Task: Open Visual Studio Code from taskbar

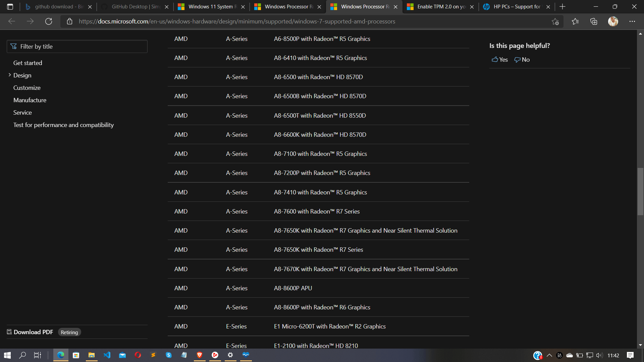Action: click(x=107, y=355)
